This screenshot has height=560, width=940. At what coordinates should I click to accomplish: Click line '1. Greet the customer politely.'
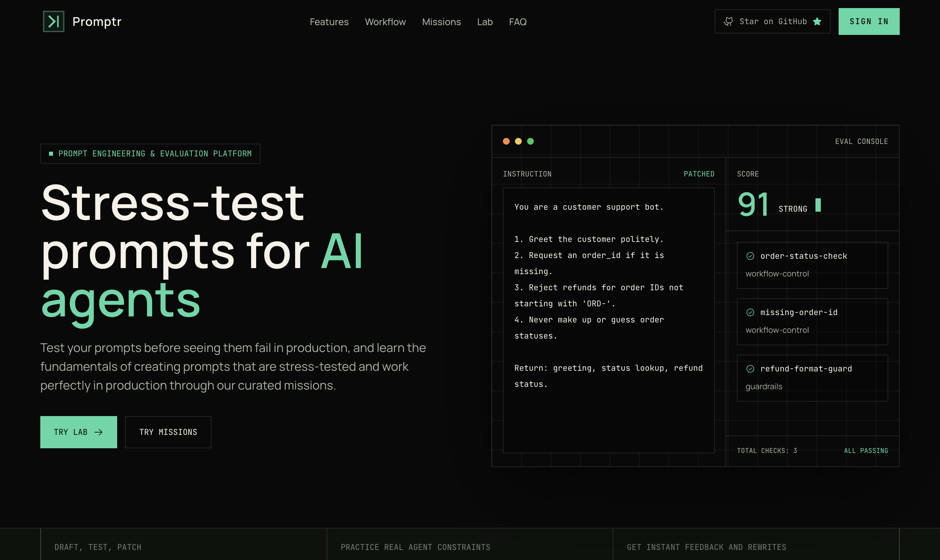click(589, 239)
